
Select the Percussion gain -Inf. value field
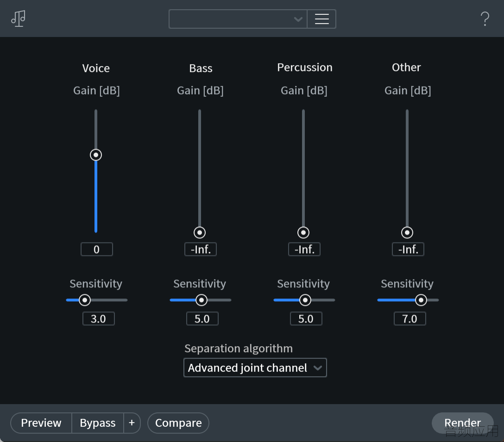pyautogui.click(x=304, y=249)
